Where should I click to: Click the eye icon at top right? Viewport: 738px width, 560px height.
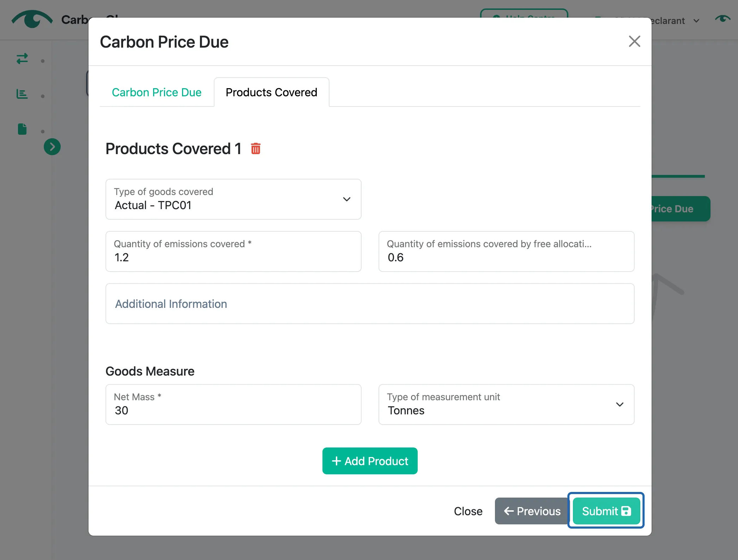coord(722,19)
